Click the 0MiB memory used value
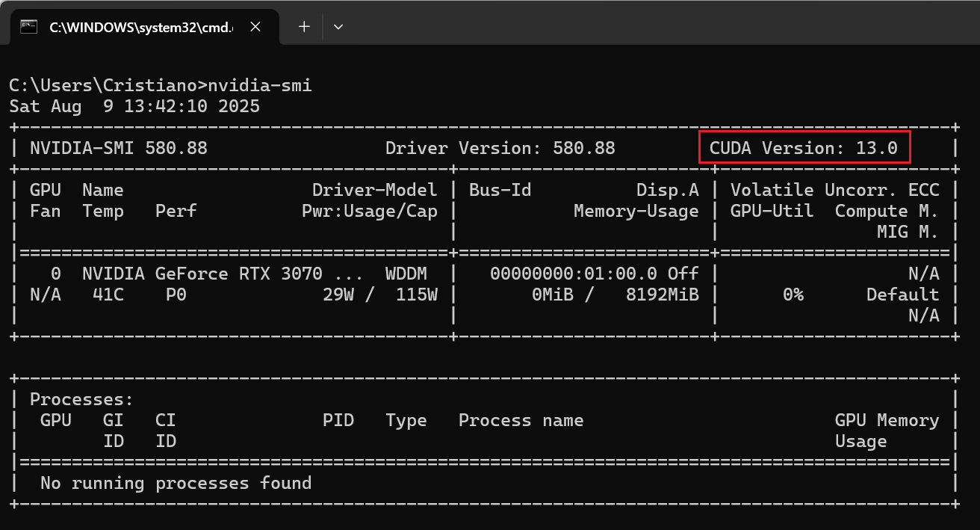980x530 pixels. (553, 295)
